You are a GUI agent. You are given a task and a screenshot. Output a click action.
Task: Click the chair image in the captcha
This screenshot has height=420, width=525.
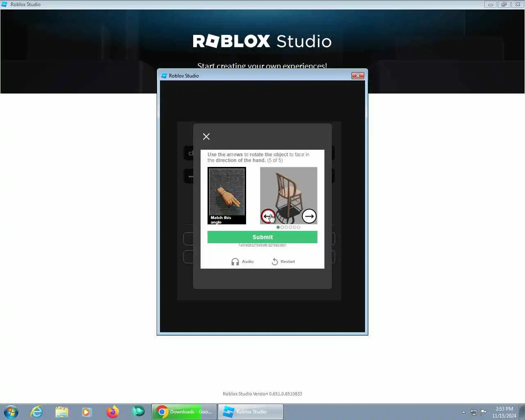click(x=288, y=196)
